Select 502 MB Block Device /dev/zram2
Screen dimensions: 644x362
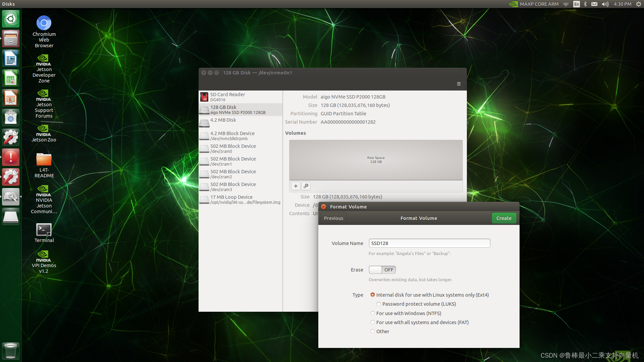240,174
